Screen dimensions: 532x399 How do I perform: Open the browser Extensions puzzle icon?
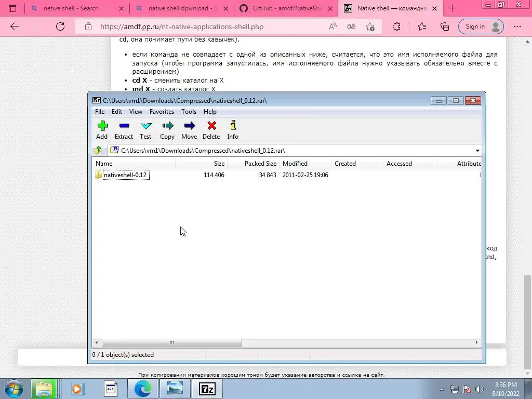point(396,26)
